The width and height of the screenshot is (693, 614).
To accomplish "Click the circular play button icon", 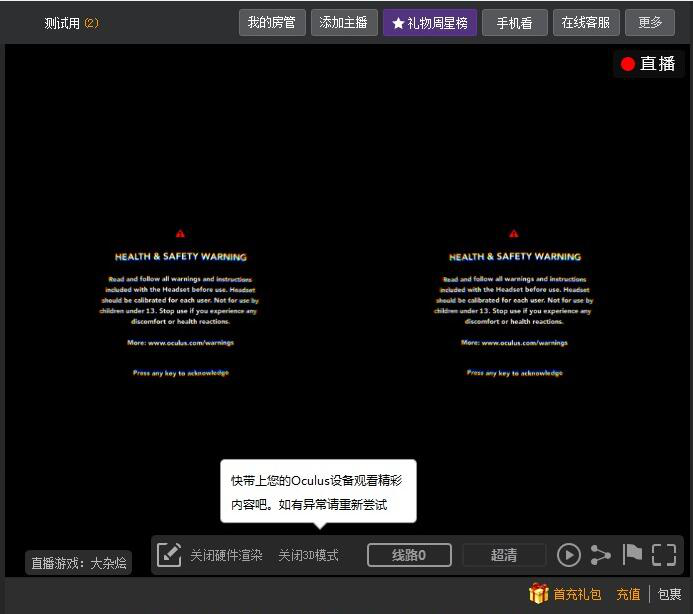I will [x=569, y=555].
